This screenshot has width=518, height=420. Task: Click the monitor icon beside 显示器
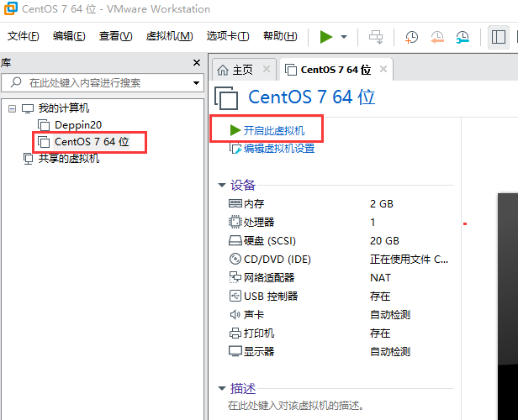click(235, 351)
